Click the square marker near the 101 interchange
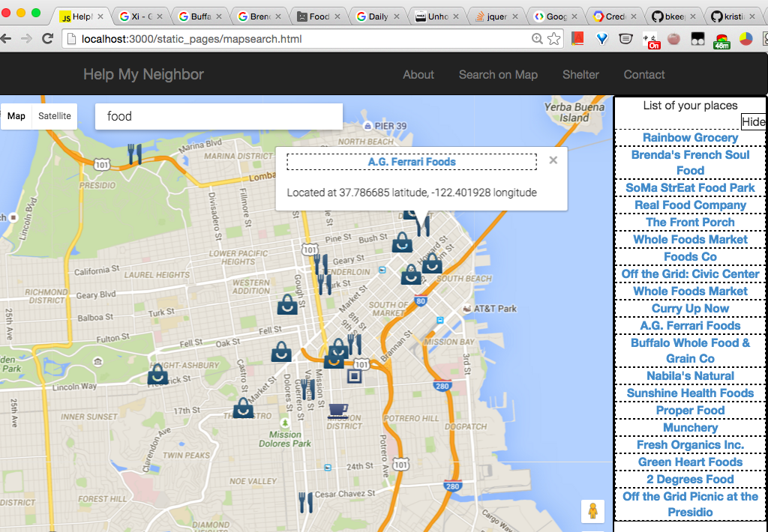Viewport: 768px width, 532px height. click(x=354, y=376)
